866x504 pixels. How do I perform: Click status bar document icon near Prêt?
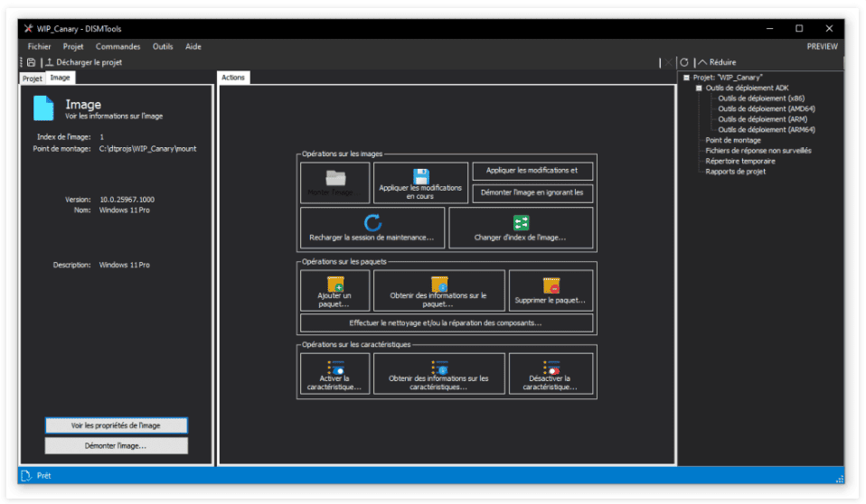click(25, 475)
